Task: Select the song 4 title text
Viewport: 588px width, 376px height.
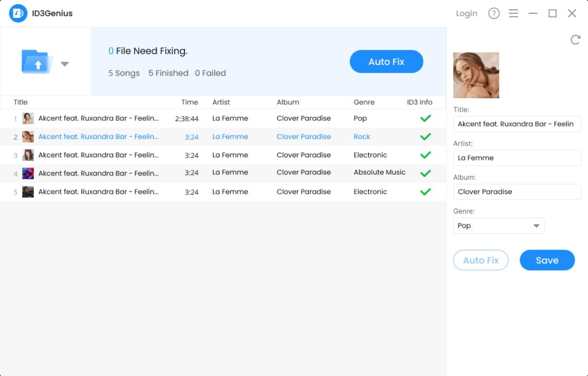Action: click(98, 173)
